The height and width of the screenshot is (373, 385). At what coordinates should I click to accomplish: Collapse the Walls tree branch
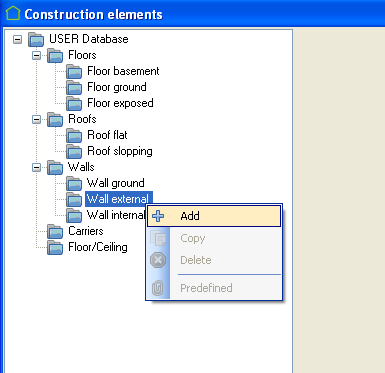click(x=36, y=168)
